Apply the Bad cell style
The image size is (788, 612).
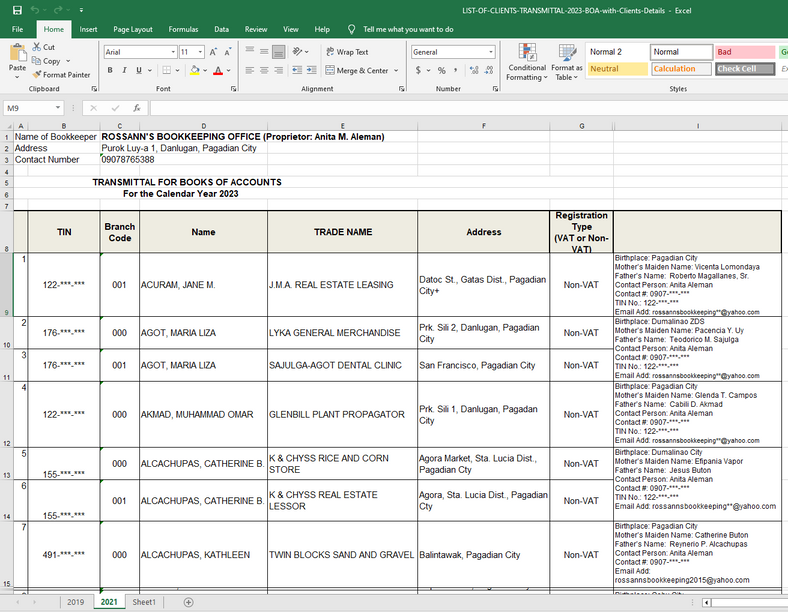click(x=745, y=52)
